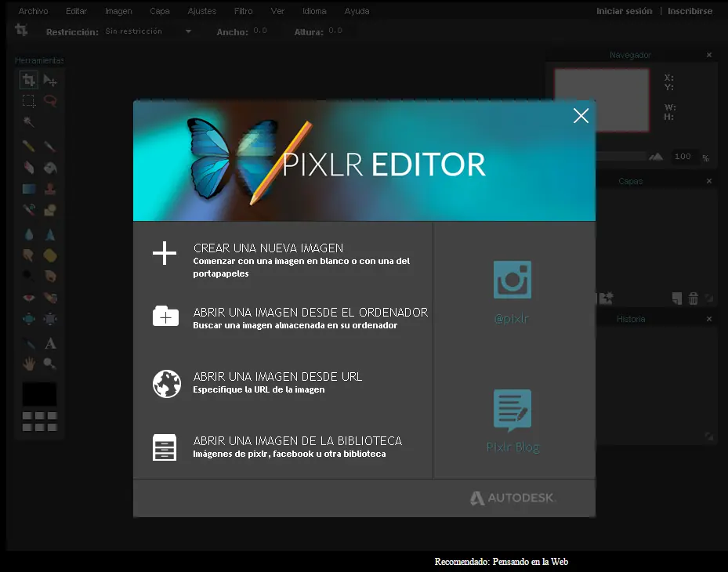The height and width of the screenshot is (572, 728).
Task: Pick the Blur droplet tool
Action: (x=29, y=234)
